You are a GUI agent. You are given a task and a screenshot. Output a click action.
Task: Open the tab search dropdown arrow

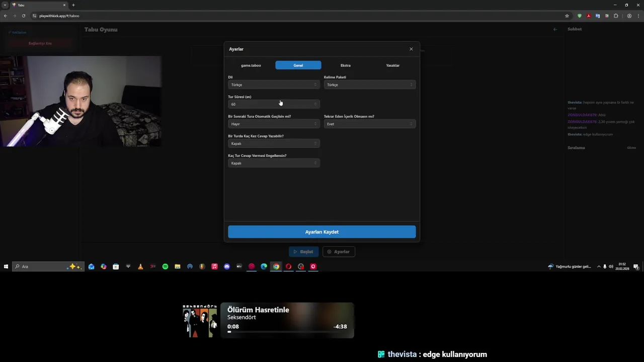tap(5, 5)
